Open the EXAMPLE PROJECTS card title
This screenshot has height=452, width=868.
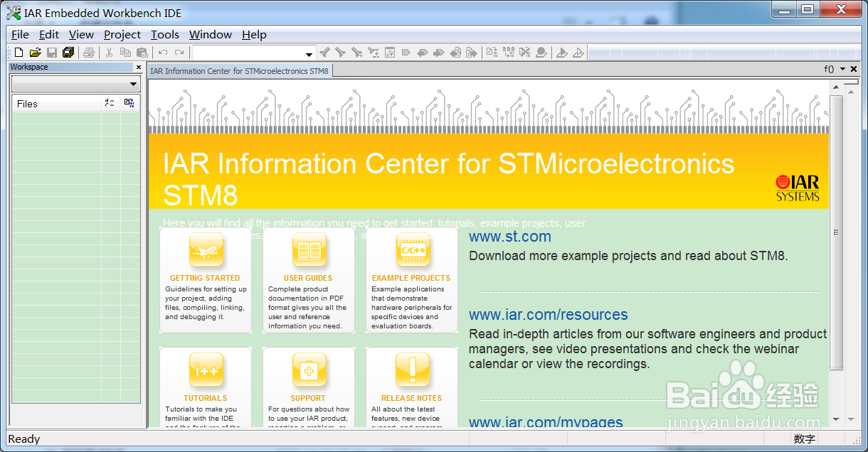tap(411, 278)
